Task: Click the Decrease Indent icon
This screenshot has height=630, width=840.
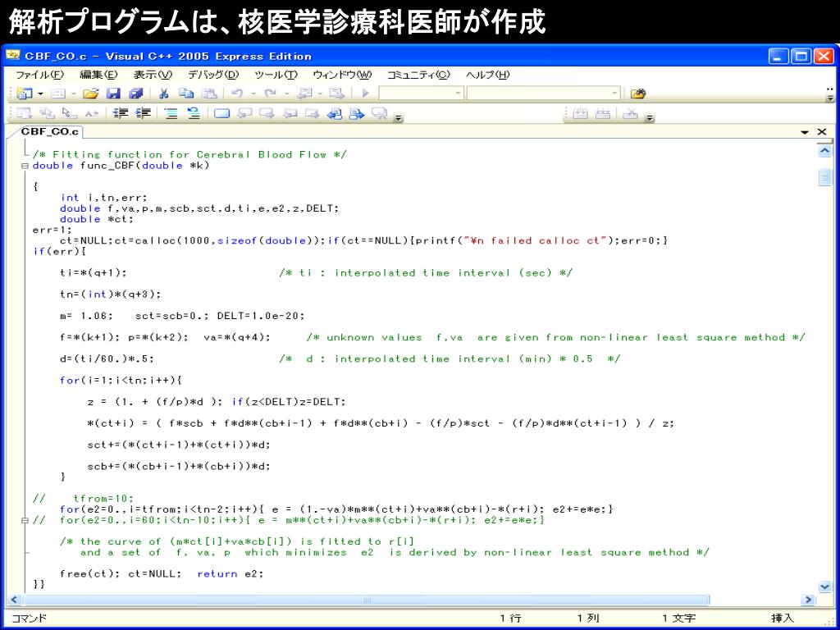Action: 121,113
